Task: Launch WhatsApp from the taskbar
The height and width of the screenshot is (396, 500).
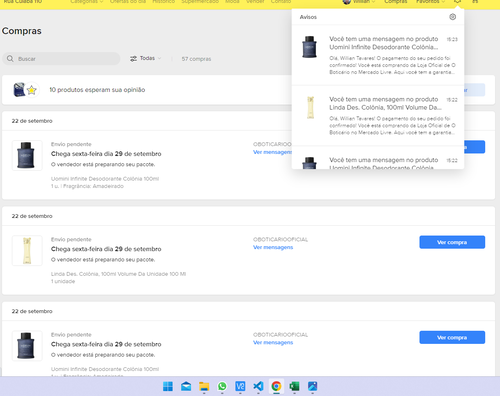Action: coord(222,386)
